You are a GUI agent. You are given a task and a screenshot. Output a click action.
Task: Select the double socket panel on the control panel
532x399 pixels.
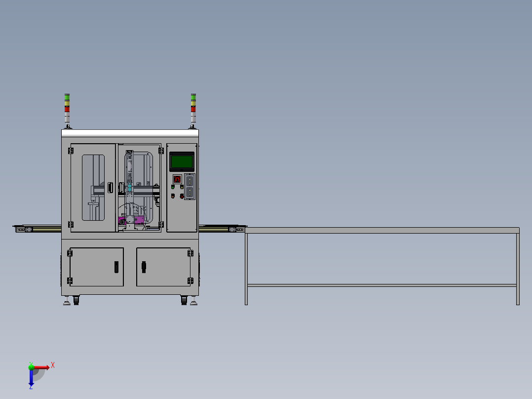[190, 187]
